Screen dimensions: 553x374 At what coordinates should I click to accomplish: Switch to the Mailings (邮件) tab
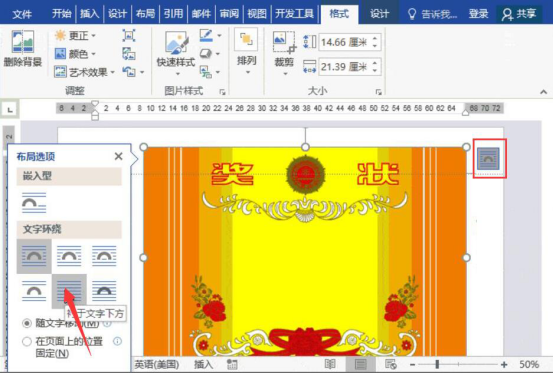[201, 14]
